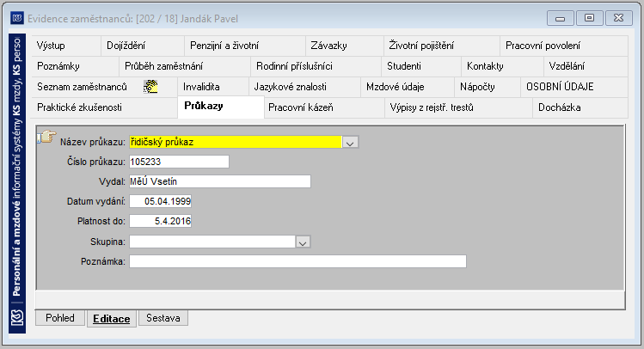644x349 pixels.
Task: Open the Vzdělání tab
Action: click(586, 66)
